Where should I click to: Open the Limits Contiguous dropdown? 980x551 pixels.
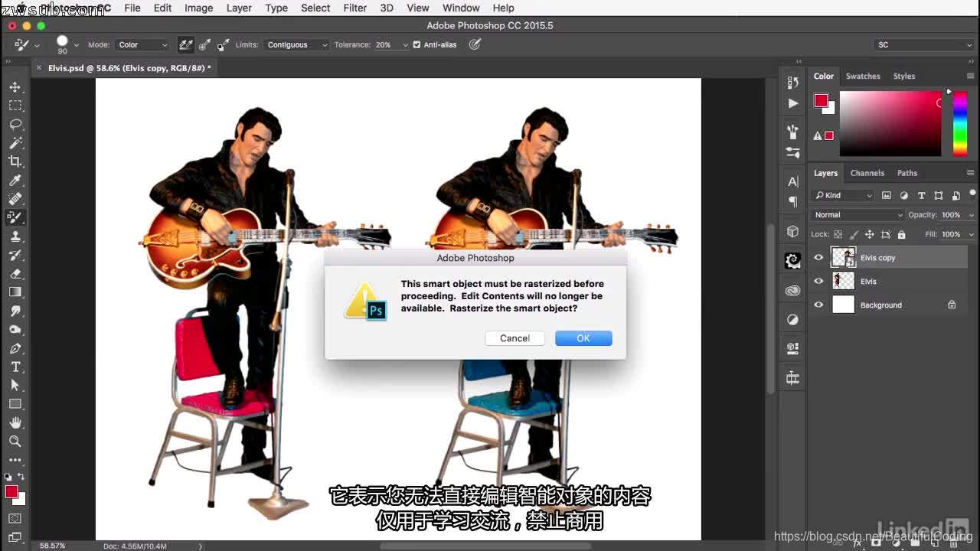pyautogui.click(x=297, y=45)
